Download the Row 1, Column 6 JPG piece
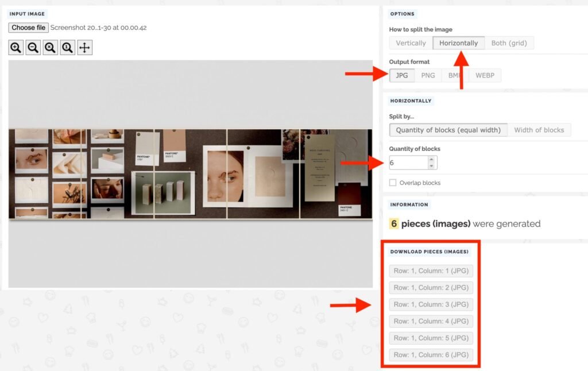The height and width of the screenshot is (371, 588). click(431, 354)
